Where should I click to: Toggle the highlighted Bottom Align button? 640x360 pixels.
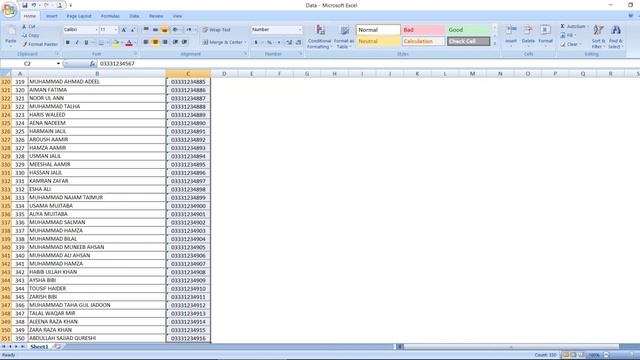pyautogui.click(x=164, y=30)
